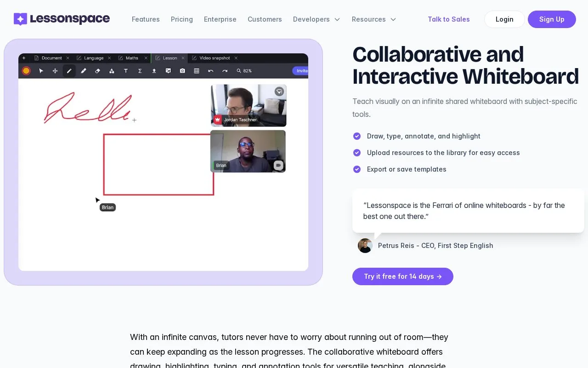Select the pen drawing tool
588x368 pixels.
pyautogui.click(x=69, y=71)
